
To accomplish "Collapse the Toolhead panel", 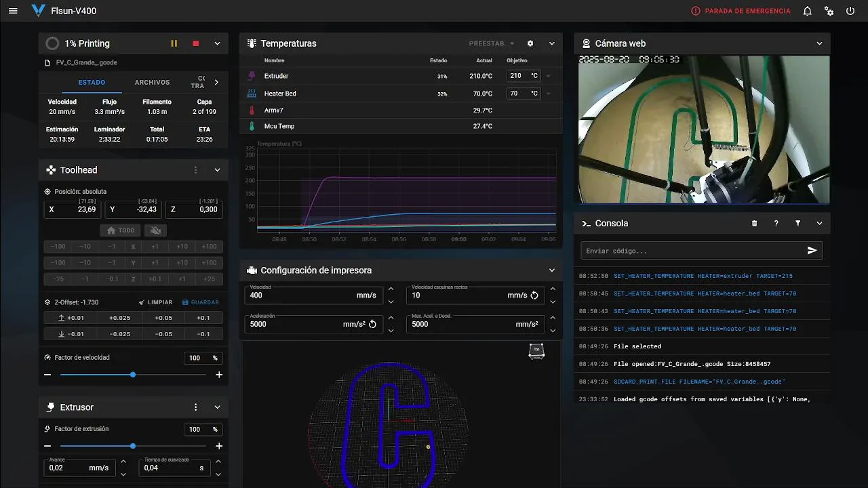I will tap(217, 170).
